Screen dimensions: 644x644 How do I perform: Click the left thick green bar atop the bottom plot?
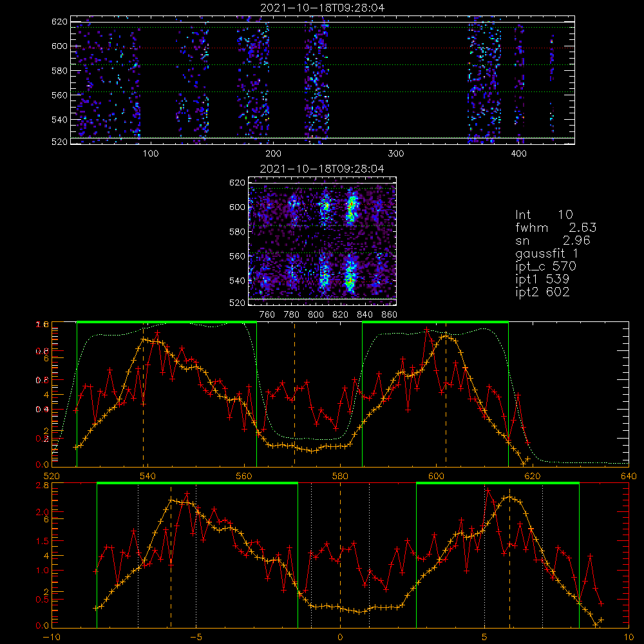tap(197, 484)
